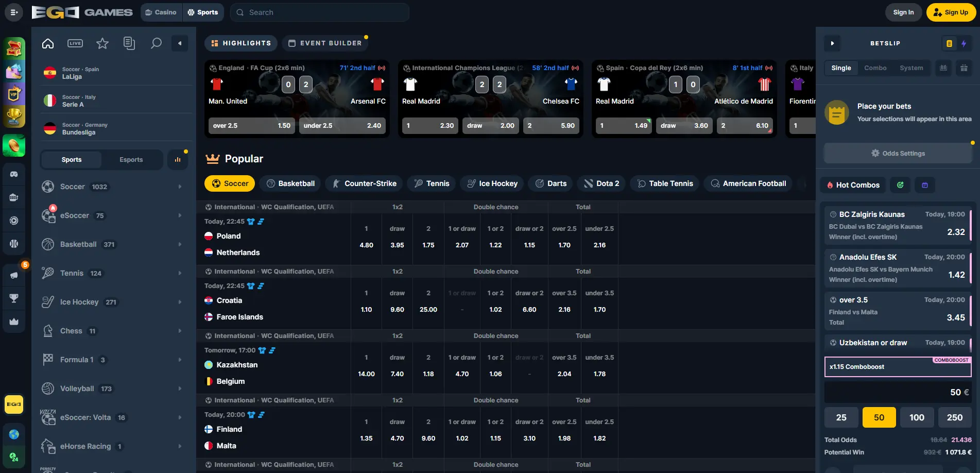Viewport: 980px width, 473px height.
Task: Open the Casino section in the top bar
Action: [161, 12]
